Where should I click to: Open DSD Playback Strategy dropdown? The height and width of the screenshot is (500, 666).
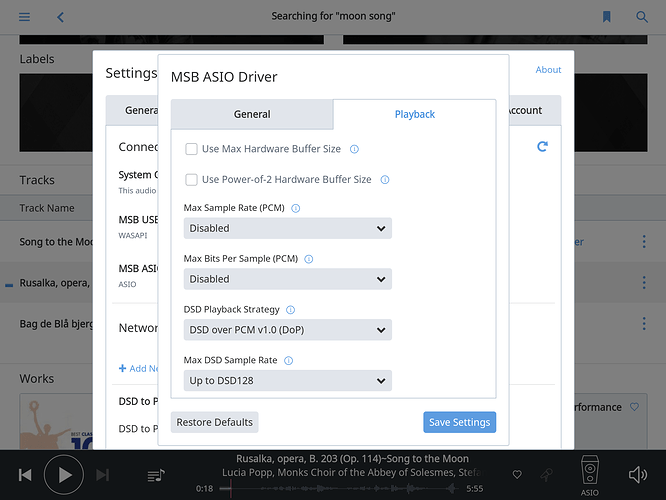pos(288,330)
